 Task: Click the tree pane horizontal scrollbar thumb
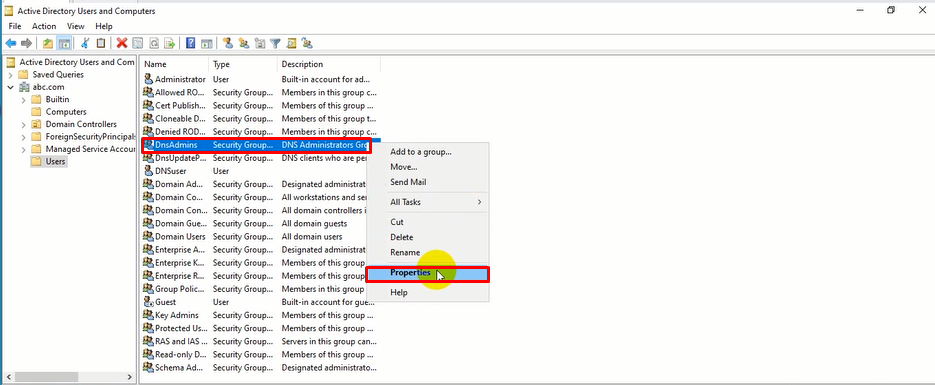tap(47, 377)
